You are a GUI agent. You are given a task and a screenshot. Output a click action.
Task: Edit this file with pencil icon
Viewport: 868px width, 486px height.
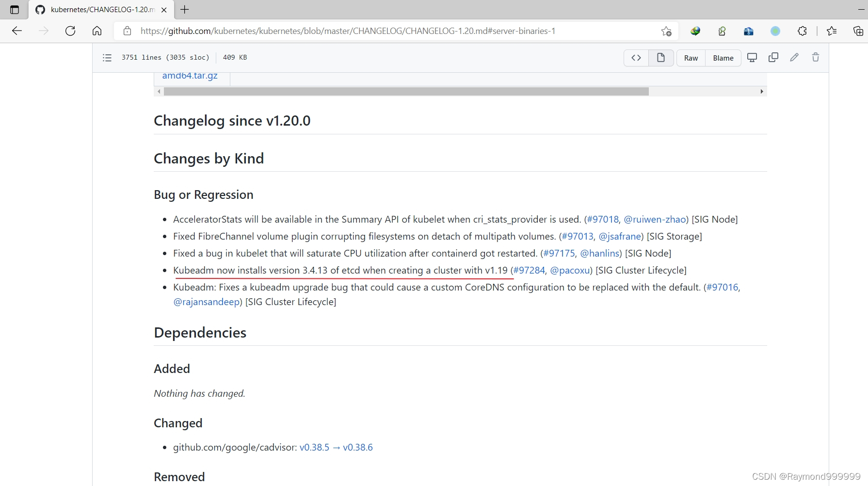click(x=794, y=57)
